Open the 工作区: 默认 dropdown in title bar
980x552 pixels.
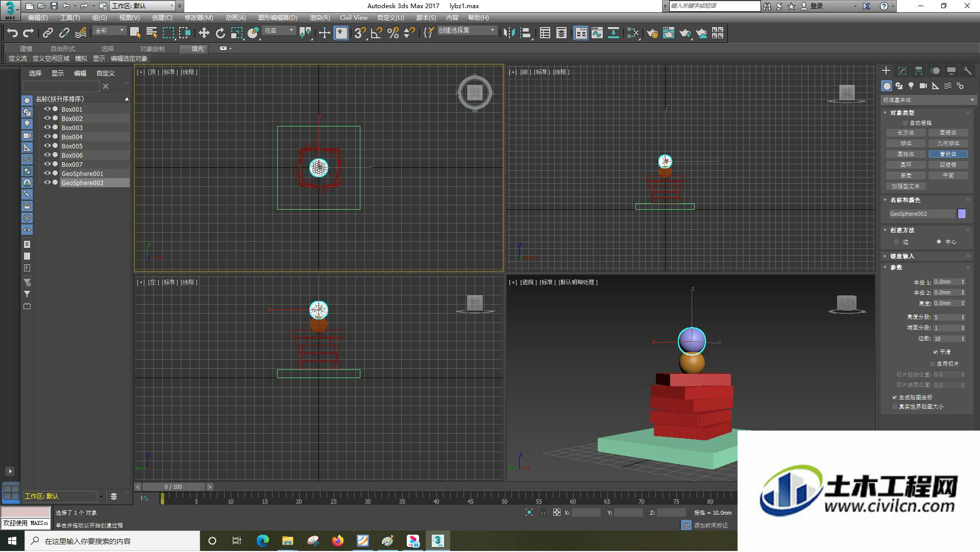[143, 6]
